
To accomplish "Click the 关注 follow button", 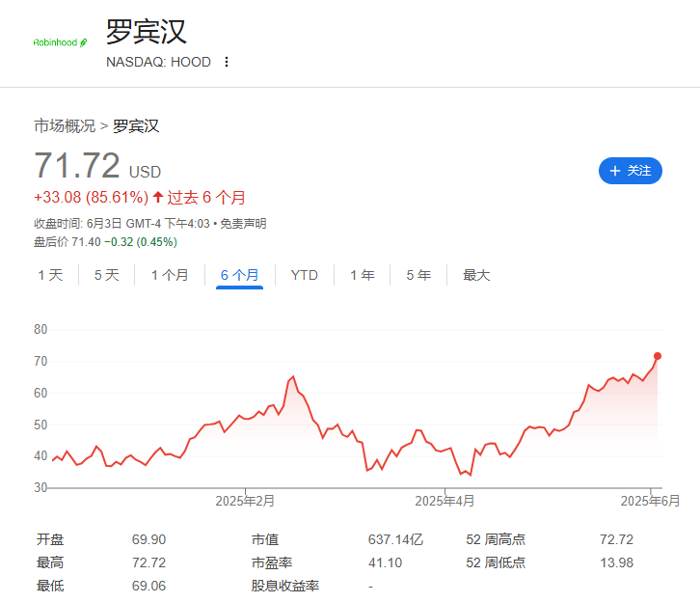I will click(x=630, y=171).
